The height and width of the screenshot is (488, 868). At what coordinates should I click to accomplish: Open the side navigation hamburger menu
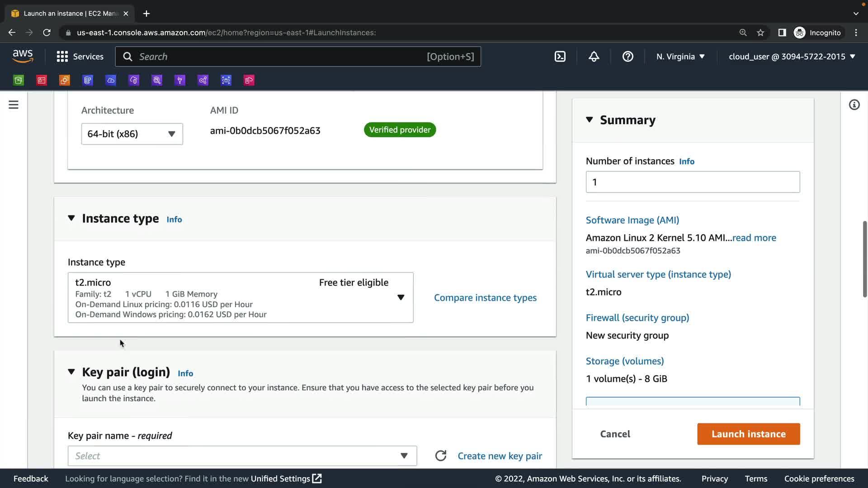coord(14,105)
